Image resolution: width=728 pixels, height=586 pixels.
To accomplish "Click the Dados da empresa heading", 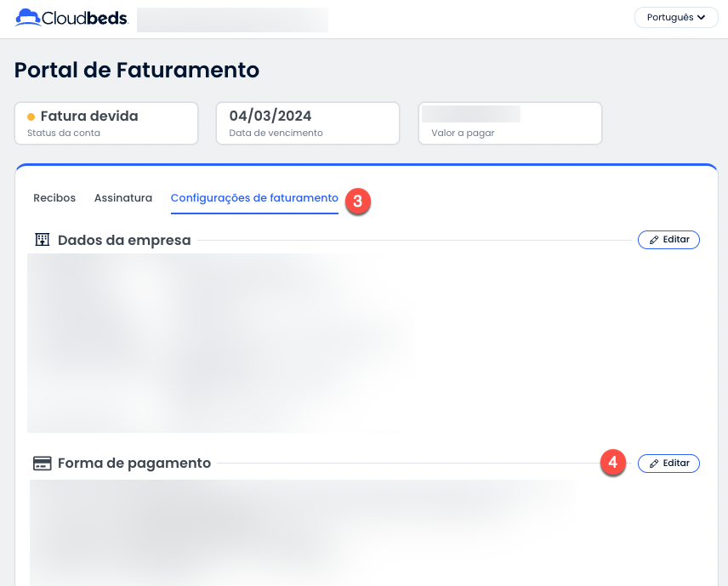I will click(x=124, y=240).
